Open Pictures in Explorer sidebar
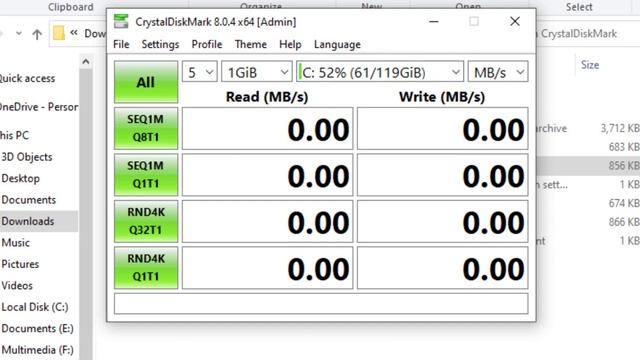 (20, 264)
